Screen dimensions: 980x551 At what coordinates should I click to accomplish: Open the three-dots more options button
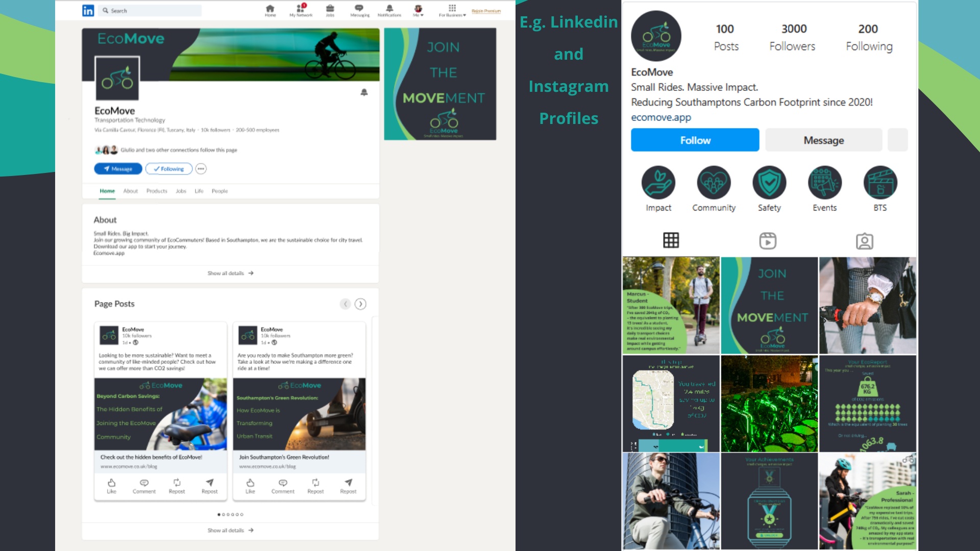(201, 169)
